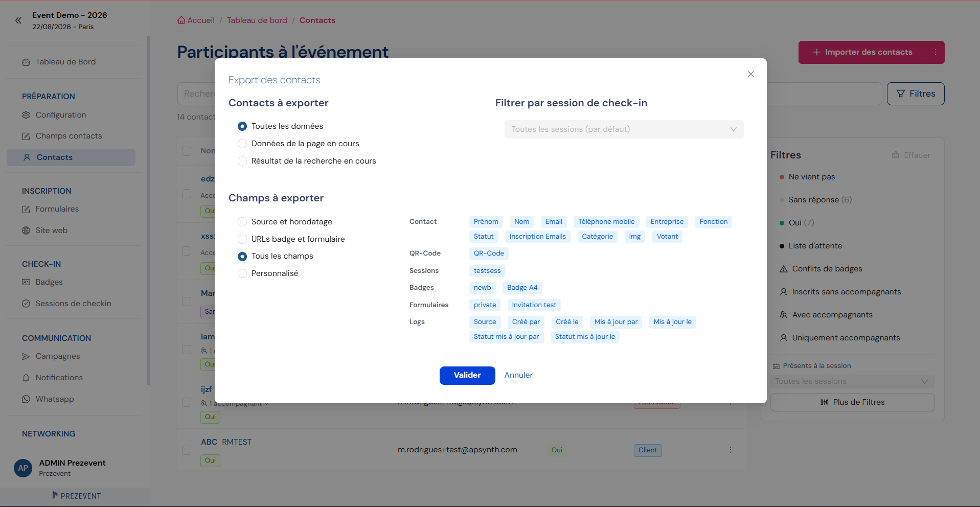Select Données de la page en cours
Screen dimensions: 980x507
(x=242, y=144)
